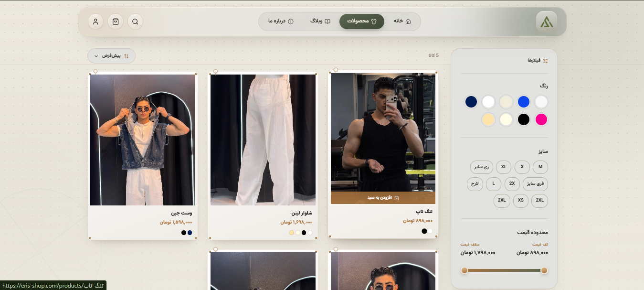Open درباره ما about page

click(x=281, y=21)
